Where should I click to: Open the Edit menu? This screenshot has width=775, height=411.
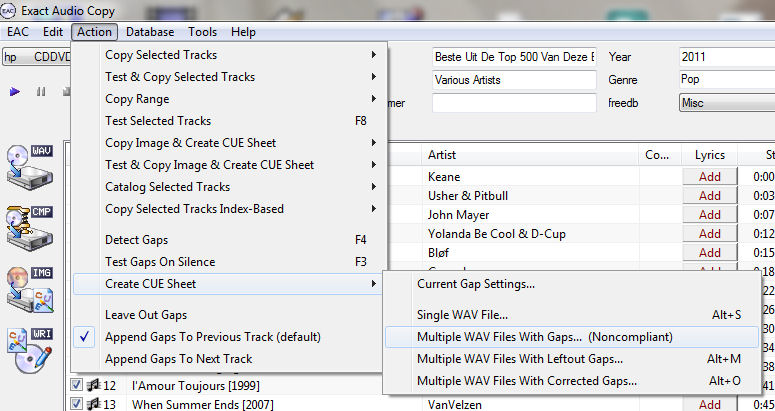pyautogui.click(x=53, y=32)
